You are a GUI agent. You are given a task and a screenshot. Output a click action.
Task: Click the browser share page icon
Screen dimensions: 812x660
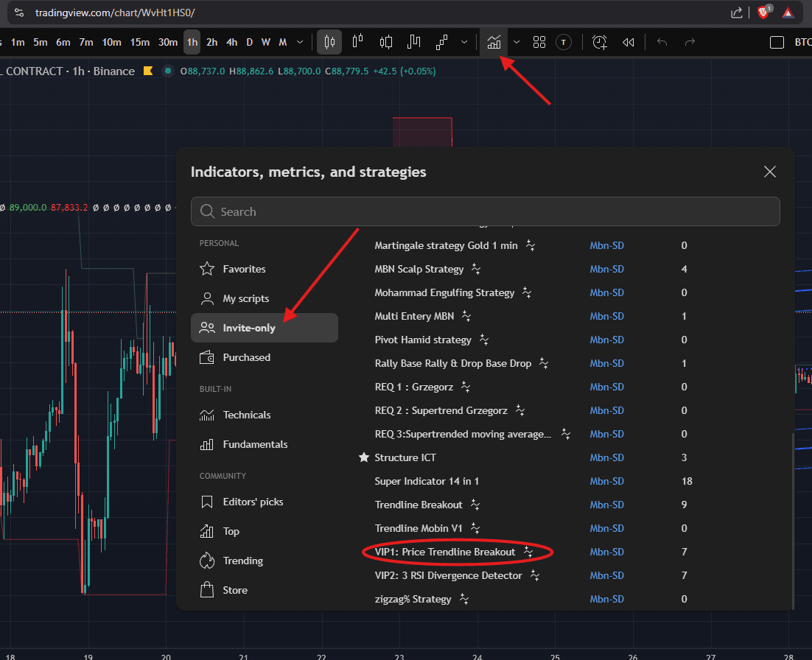(736, 13)
